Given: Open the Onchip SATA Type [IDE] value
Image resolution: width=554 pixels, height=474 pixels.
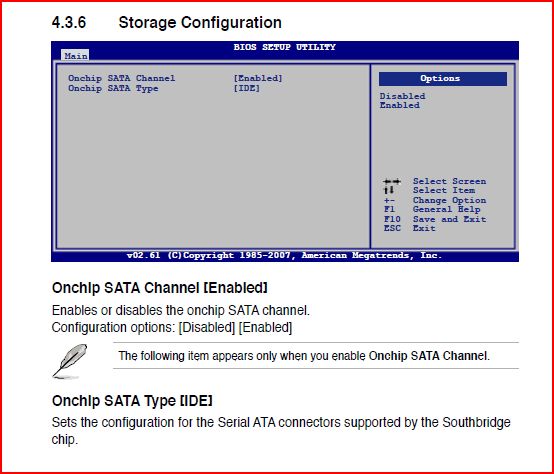Looking at the screenshot, I should [x=247, y=88].
